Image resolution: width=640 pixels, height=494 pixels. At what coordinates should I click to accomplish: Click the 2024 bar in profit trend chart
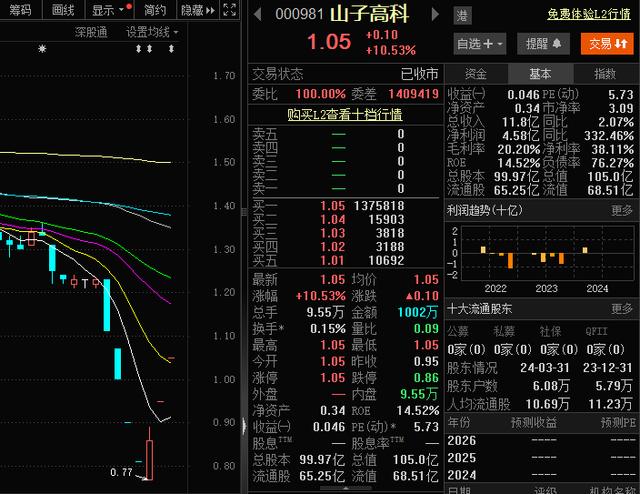(585, 250)
